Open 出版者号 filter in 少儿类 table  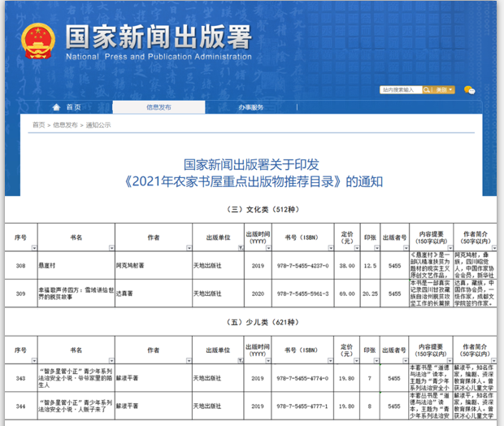pyautogui.click(x=406, y=361)
